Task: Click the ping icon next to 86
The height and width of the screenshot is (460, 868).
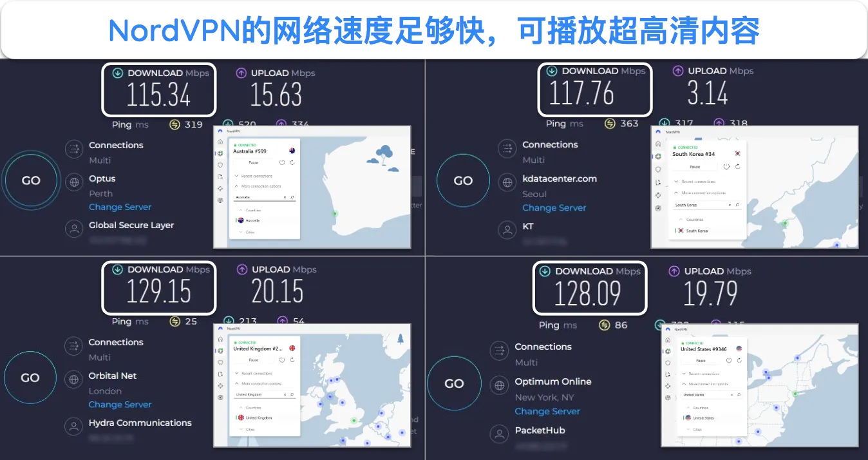Action: pyautogui.click(x=604, y=325)
